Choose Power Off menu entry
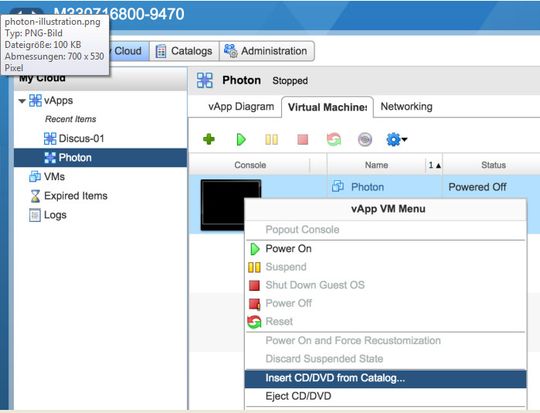 (386, 303)
